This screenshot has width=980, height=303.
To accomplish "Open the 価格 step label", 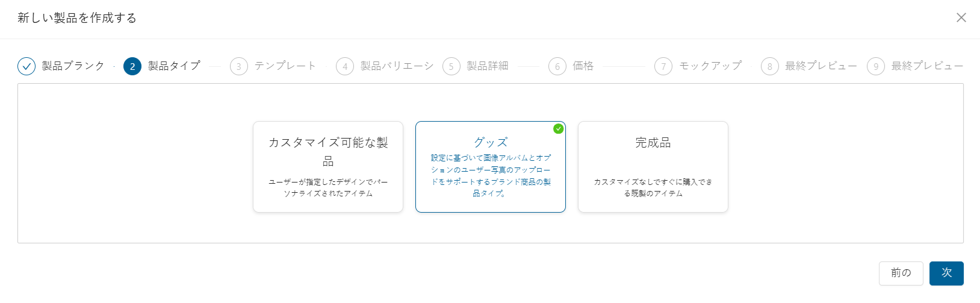I will pyautogui.click(x=583, y=66).
